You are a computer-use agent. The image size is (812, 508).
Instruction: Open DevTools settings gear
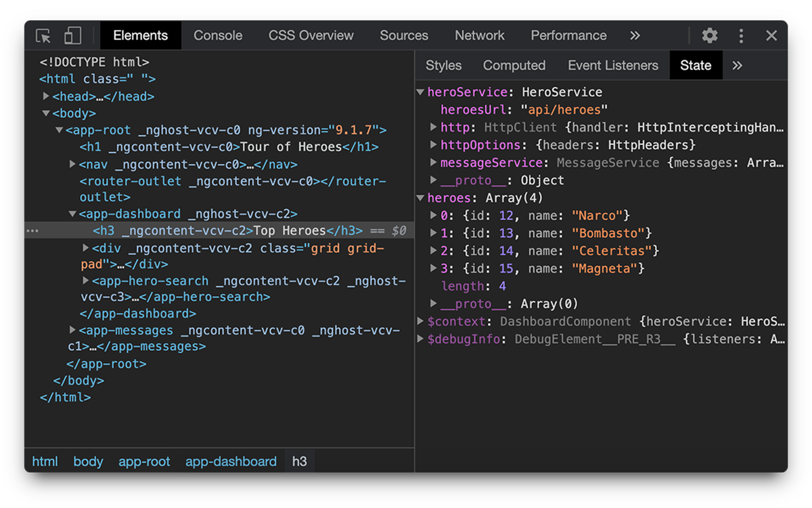pyautogui.click(x=708, y=35)
